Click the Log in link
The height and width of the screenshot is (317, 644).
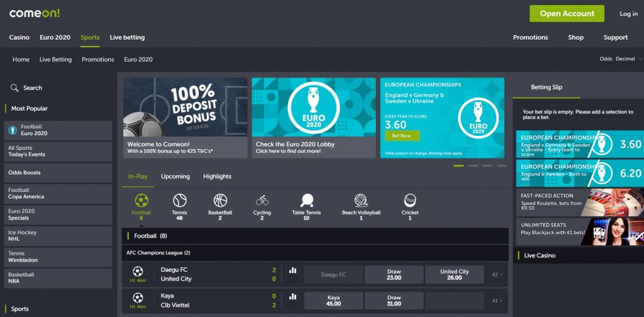(628, 14)
